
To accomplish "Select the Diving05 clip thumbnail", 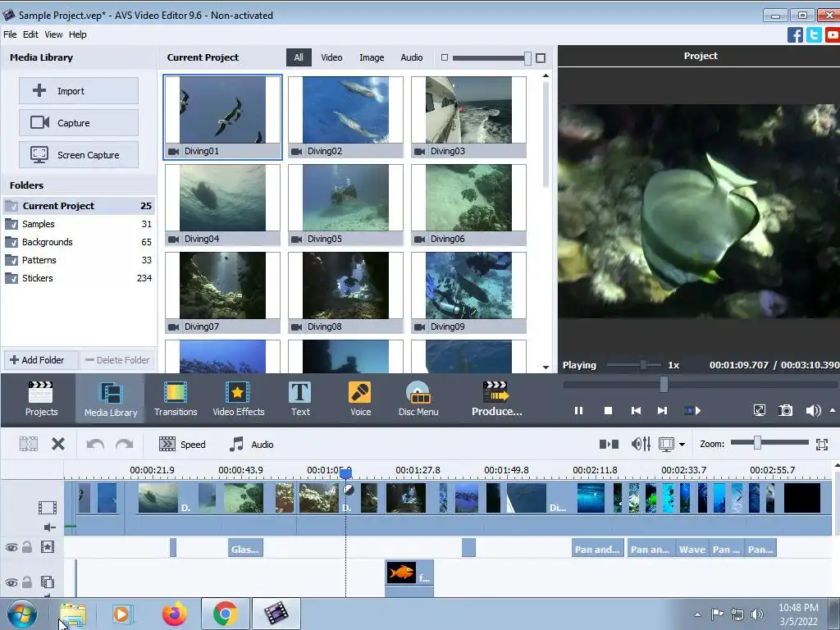I will point(345,204).
